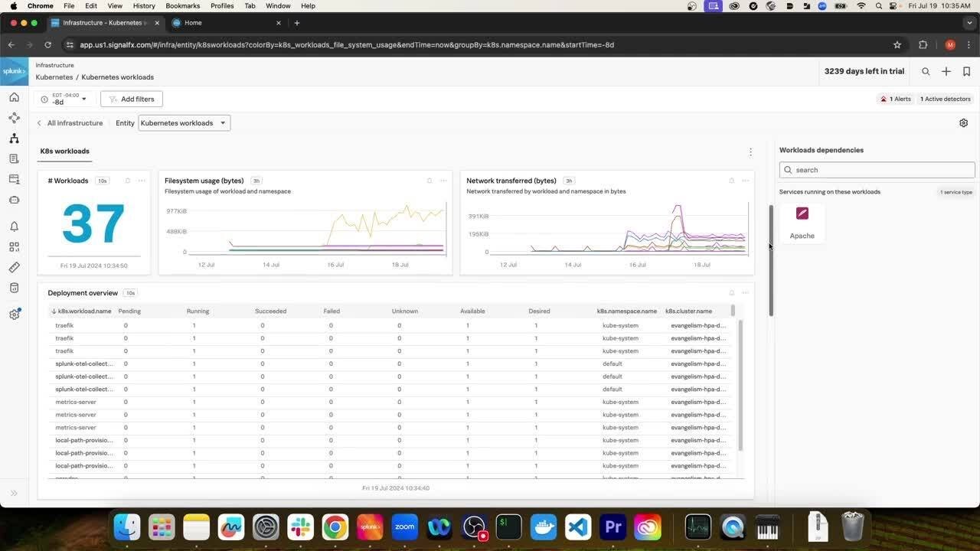Open the 1 Alerts badge

pos(895,99)
